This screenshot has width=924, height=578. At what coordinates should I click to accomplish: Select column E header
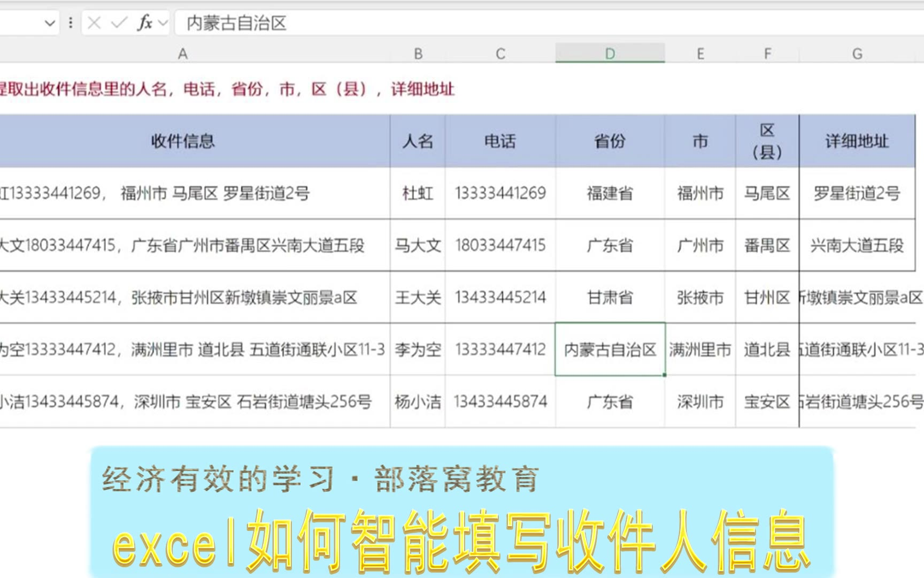coord(700,54)
